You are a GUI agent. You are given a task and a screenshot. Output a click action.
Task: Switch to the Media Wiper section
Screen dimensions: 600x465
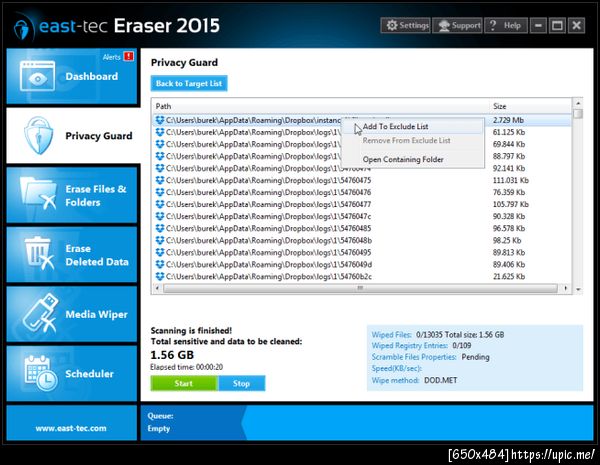[x=72, y=314]
